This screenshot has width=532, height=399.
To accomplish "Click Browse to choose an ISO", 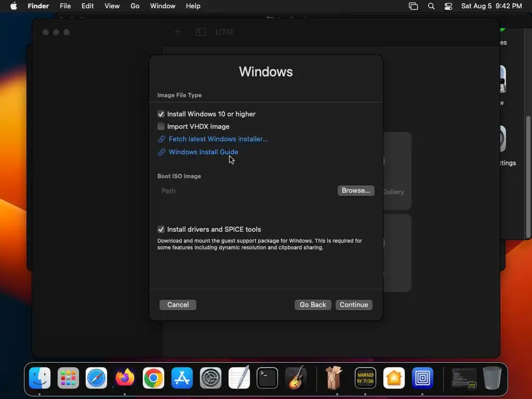I will [356, 190].
